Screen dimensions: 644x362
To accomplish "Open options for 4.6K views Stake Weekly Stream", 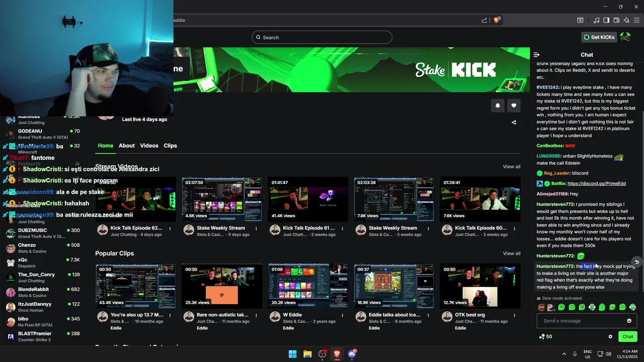I will click(256, 228).
